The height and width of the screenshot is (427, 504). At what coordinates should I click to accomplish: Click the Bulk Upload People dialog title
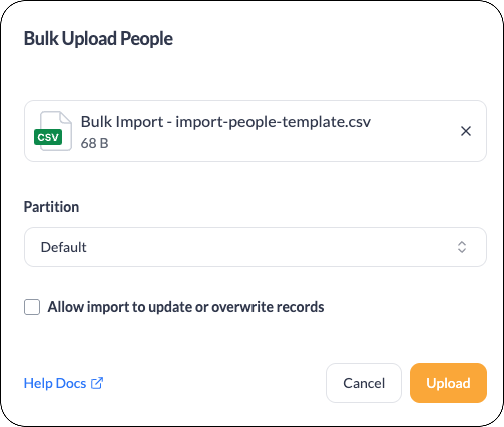coord(98,39)
